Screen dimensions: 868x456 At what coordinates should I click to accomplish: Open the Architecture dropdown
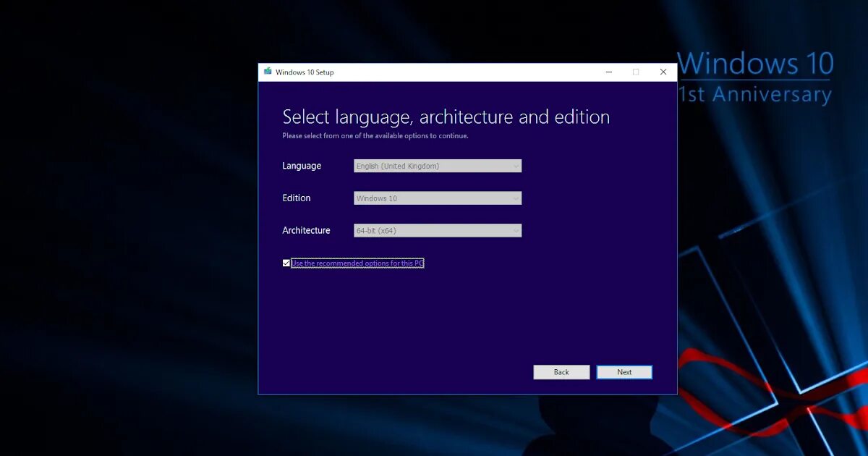(438, 231)
